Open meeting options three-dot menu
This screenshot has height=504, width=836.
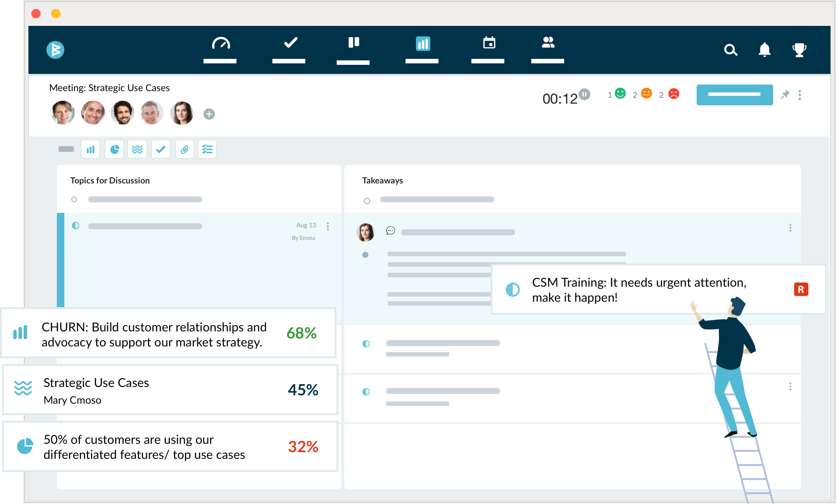click(x=800, y=95)
